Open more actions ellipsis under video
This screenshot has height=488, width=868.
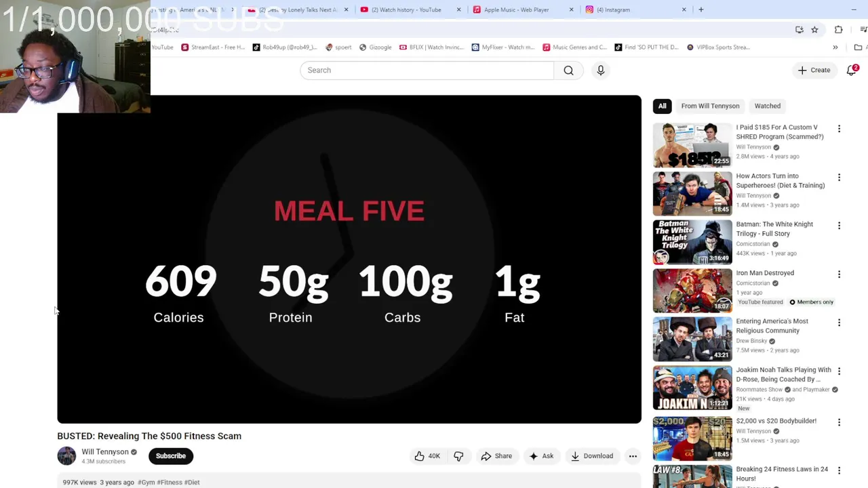coord(633,456)
